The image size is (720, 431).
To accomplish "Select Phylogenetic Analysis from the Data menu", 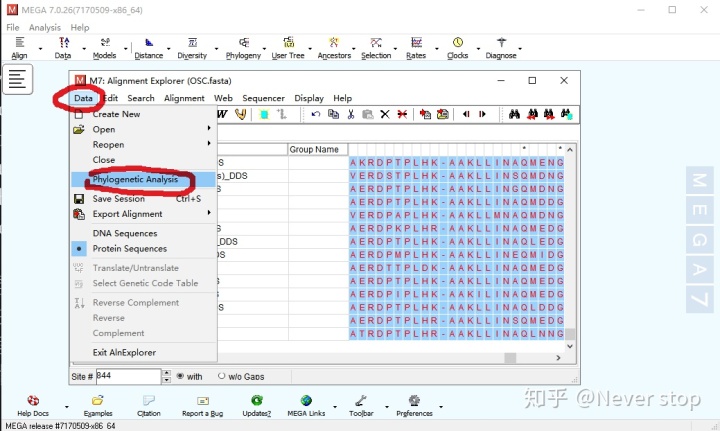I will 144,179.
